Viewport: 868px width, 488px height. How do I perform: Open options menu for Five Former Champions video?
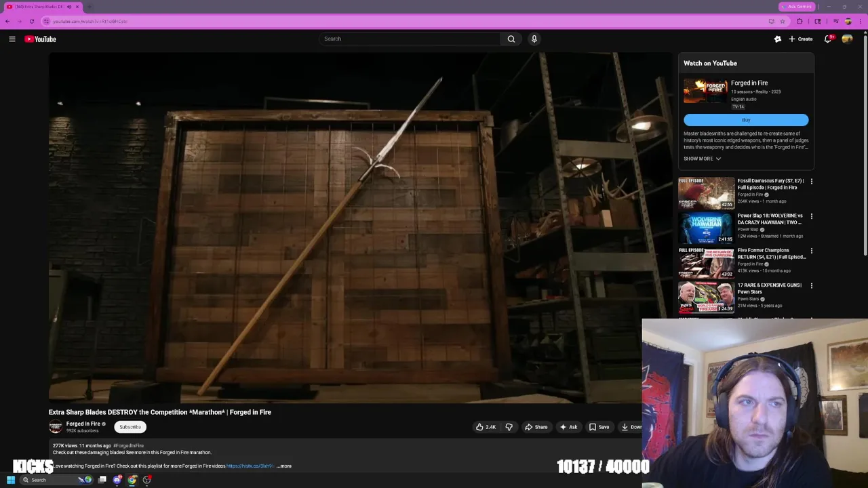(811, 251)
